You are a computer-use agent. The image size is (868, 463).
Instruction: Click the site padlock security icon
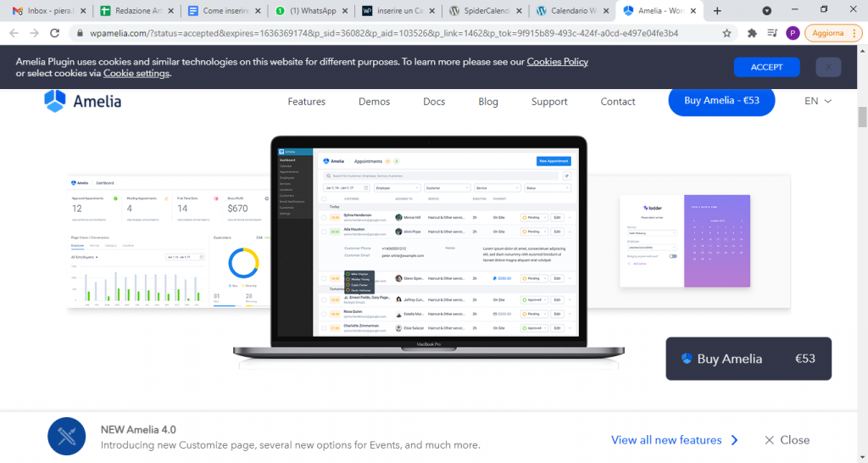coord(80,33)
